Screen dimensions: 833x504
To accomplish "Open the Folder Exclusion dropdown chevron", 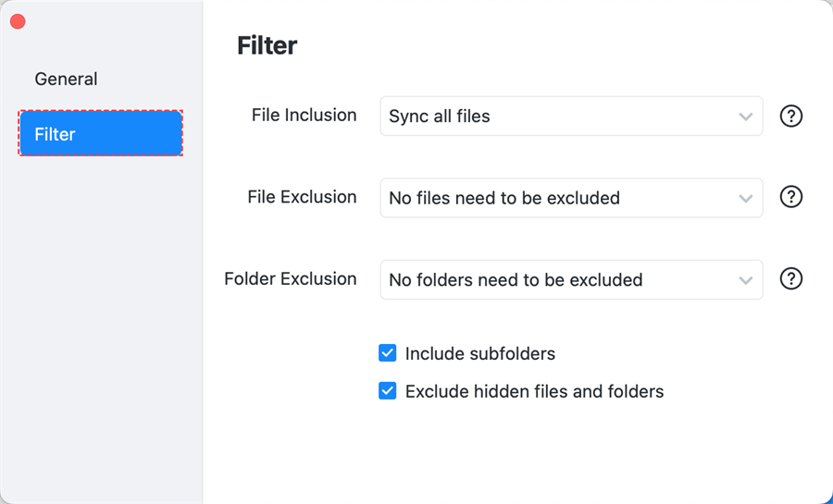I will click(x=746, y=279).
